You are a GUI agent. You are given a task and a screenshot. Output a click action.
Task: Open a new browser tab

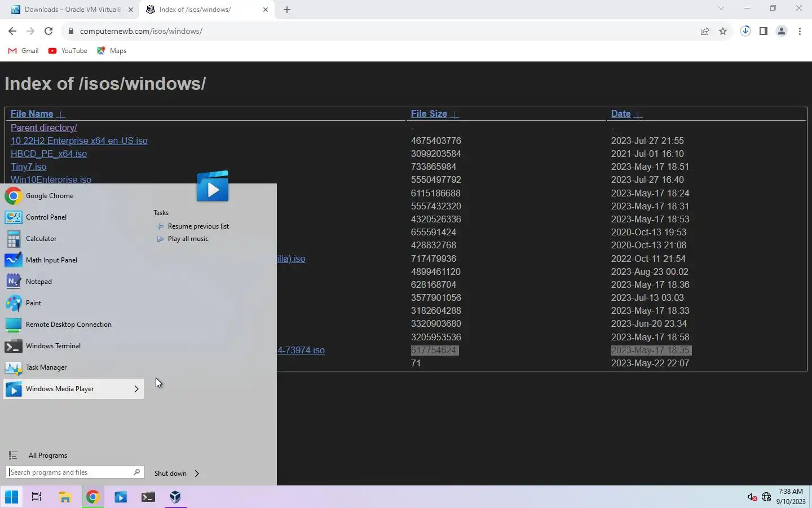tap(287, 10)
